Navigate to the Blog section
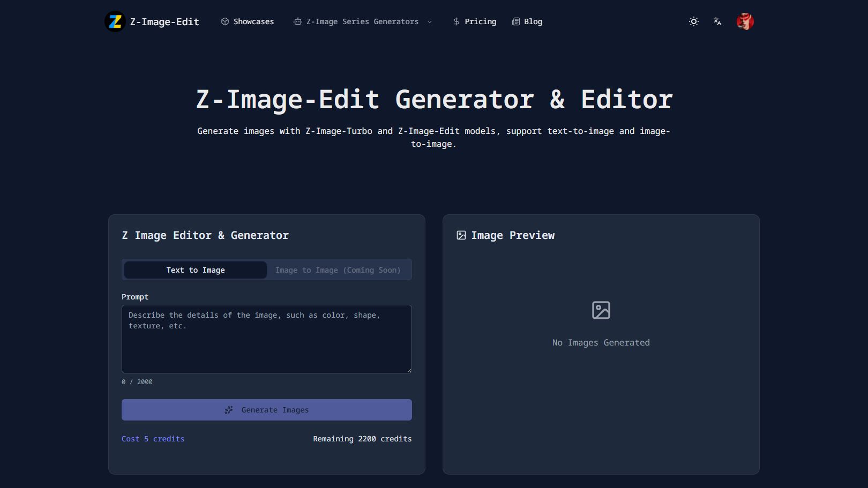868x488 pixels. 532,21
